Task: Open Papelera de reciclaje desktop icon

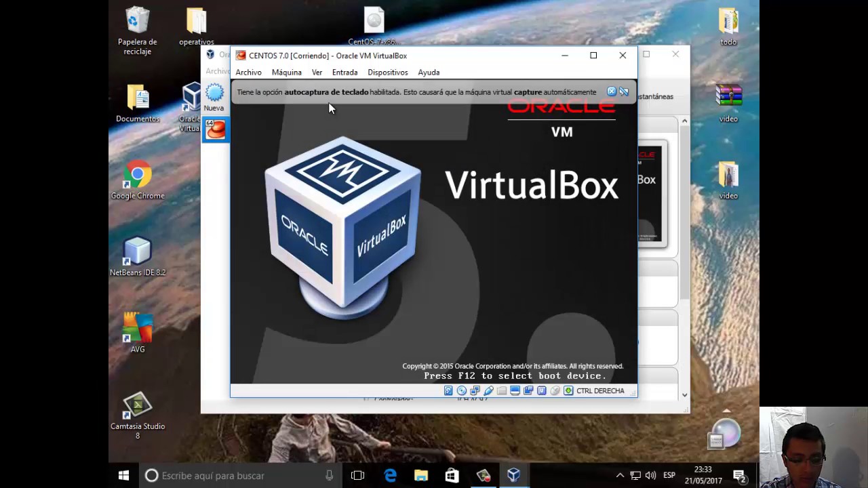Action: (x=138, y=31)
